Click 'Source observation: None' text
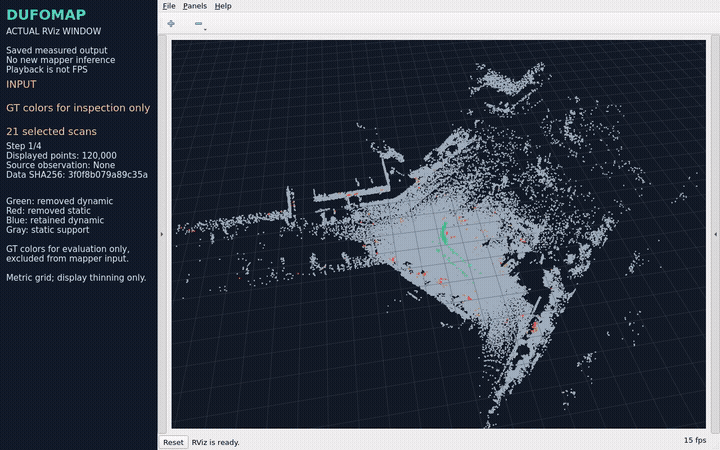The width and height of the screenshot is (720, 450). tap(61, 165)
